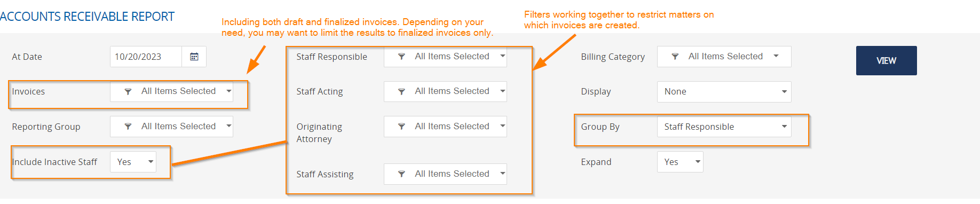Image resolution: width=980 pixels, height=204 pixels.
Task: Expand the Staff Acting dropdown arrow
Action: pyautogui.click(x=502, y=91)
